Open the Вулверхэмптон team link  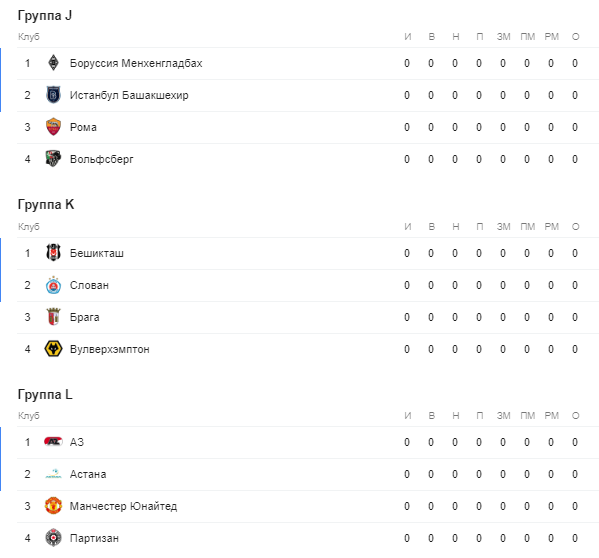(x=110, y=349)
